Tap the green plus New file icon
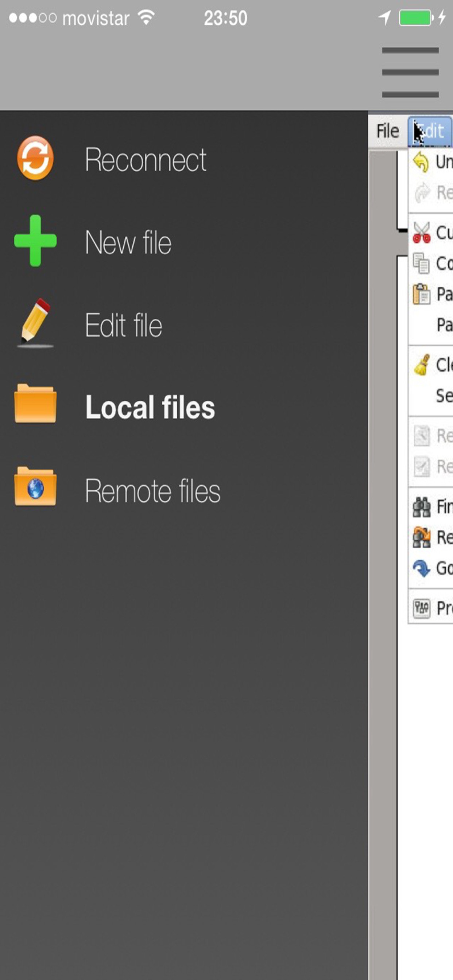453x980 pixels. [x=35, y=241]
